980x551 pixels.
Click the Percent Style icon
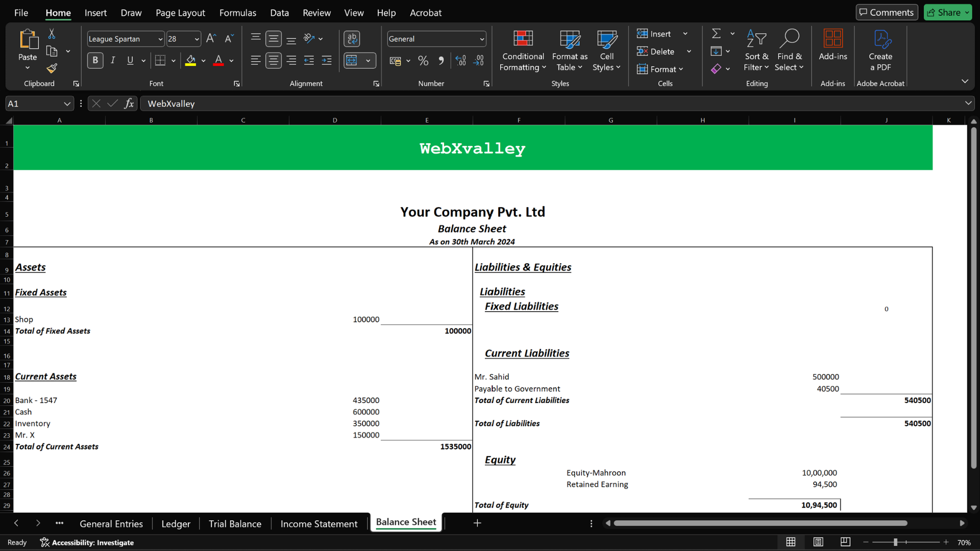click(423, 61)
